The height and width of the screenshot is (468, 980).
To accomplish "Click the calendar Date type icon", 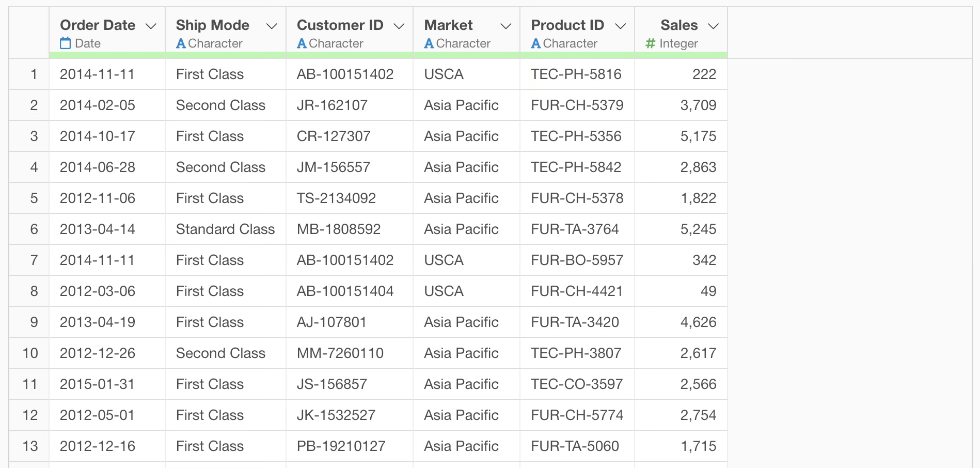I will (65, 43).
